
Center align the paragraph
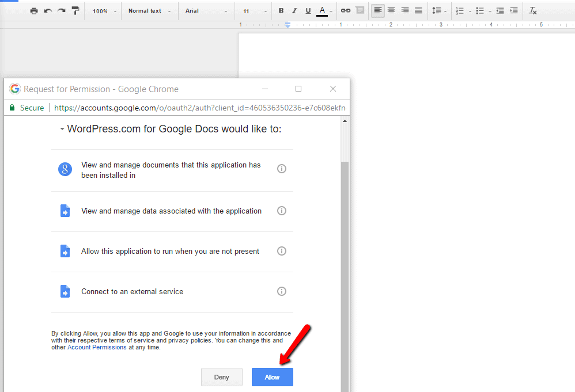[391, 10]
